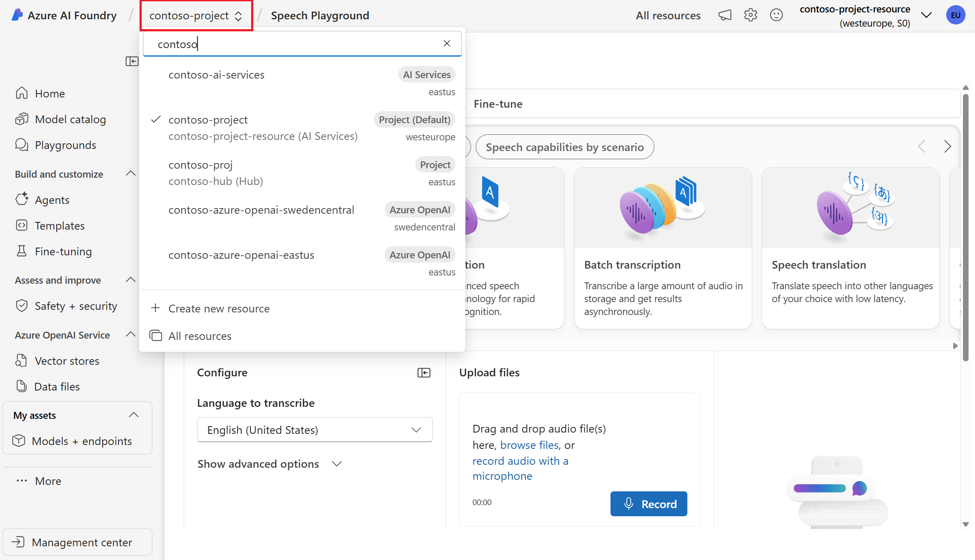Open Speech translation card
Viewport: 975px width, 560px height.
[x=850, y=248]
